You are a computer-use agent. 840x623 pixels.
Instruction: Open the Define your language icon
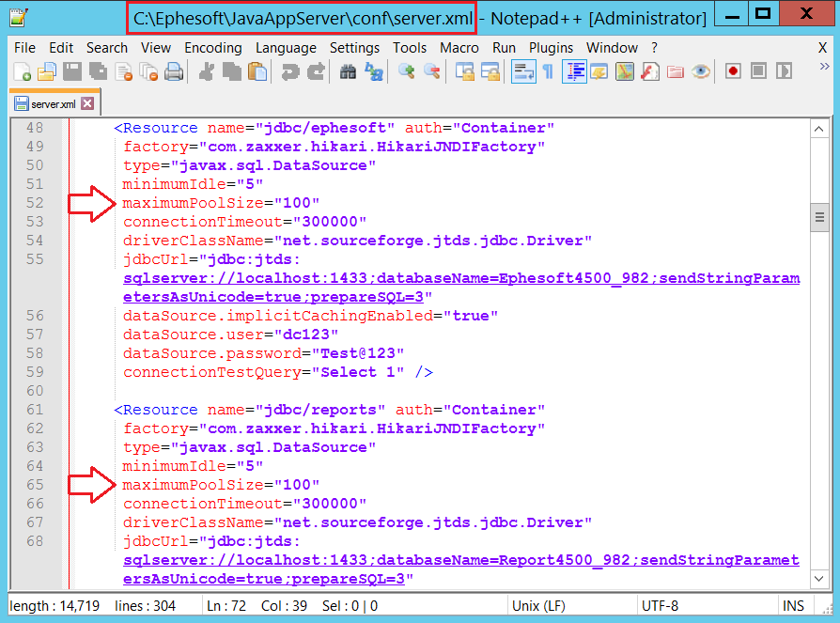[599, 71]
